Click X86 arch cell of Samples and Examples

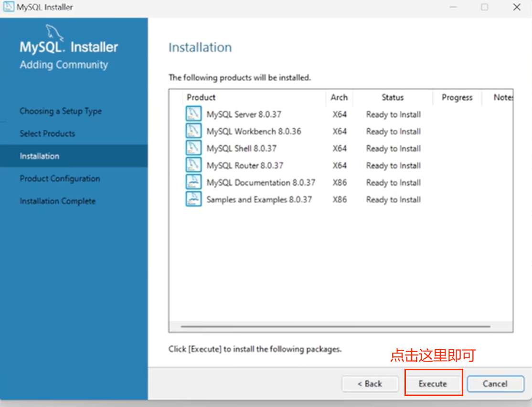point(340,199)
